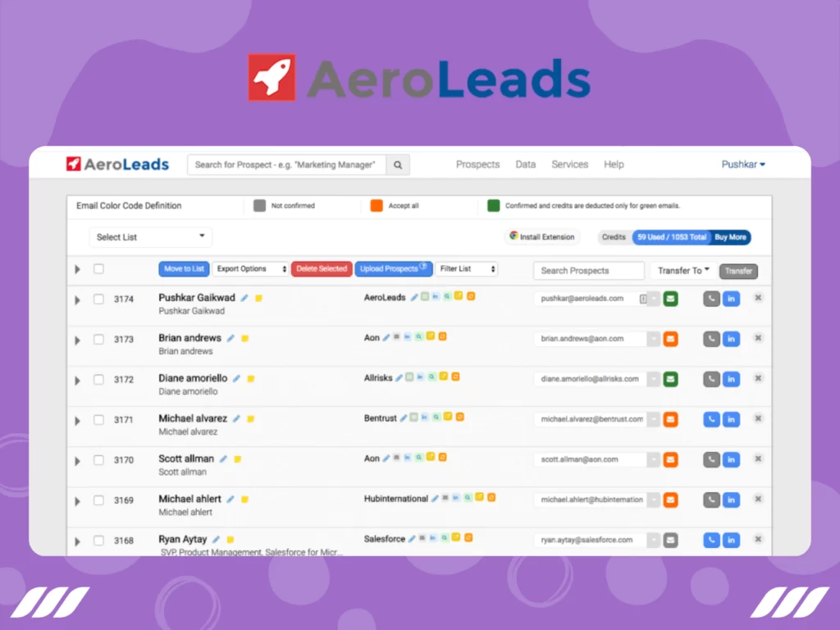This screenshot has width=840, height=630.
Task: Open the Transfer To dropdown
Action: 683,271
